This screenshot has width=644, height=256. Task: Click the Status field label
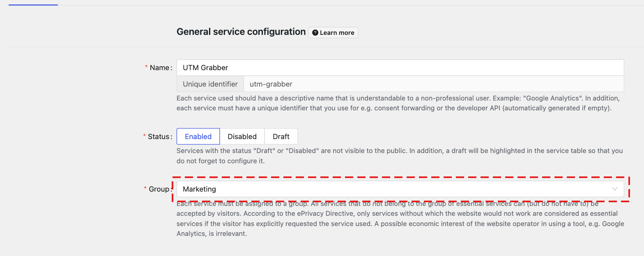(x=159, y=137)
